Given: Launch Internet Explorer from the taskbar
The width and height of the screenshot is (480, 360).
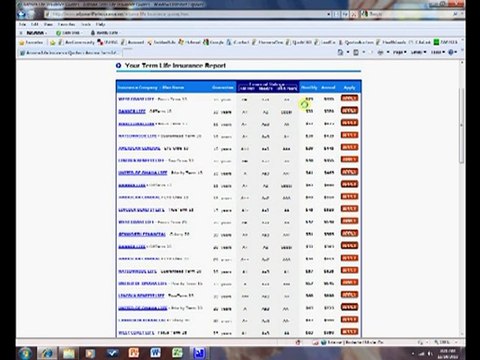Looking at the screenshot, I should pos(47,353).
